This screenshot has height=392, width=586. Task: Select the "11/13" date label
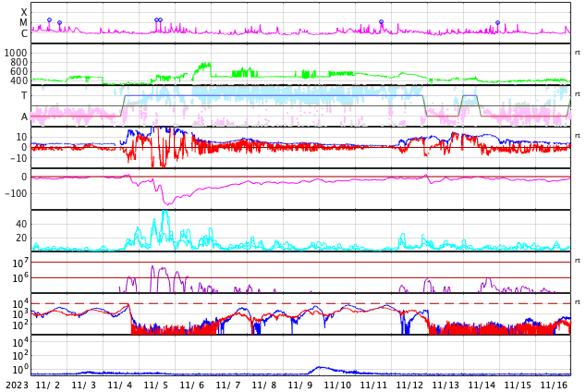446,385
